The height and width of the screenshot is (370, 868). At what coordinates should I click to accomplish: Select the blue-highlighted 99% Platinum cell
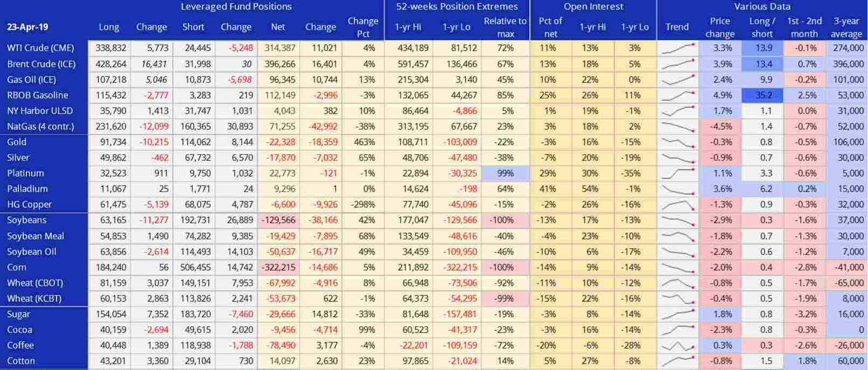pyautogui.click(x=505, y=174)
